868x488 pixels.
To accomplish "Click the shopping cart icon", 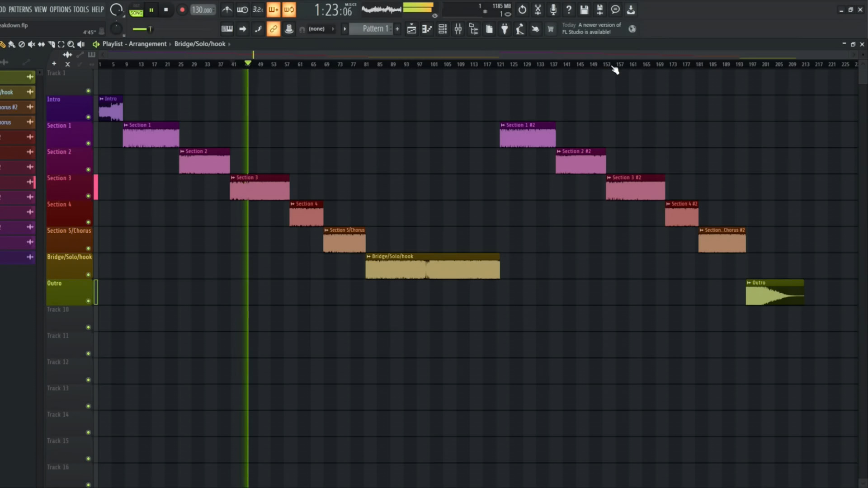I will coord(551,29).
